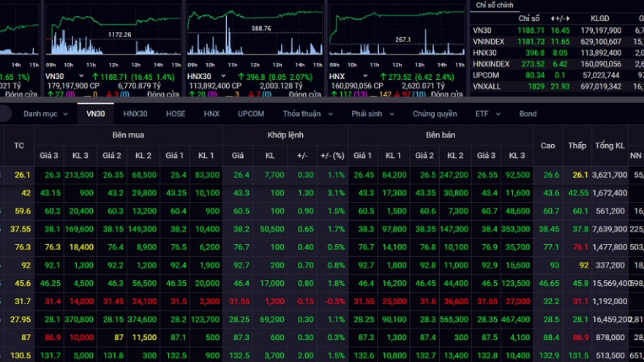This screenshot has width=644, height=362.
Task: Open the Chứng quyền dropdown
Action: [435, 114]
